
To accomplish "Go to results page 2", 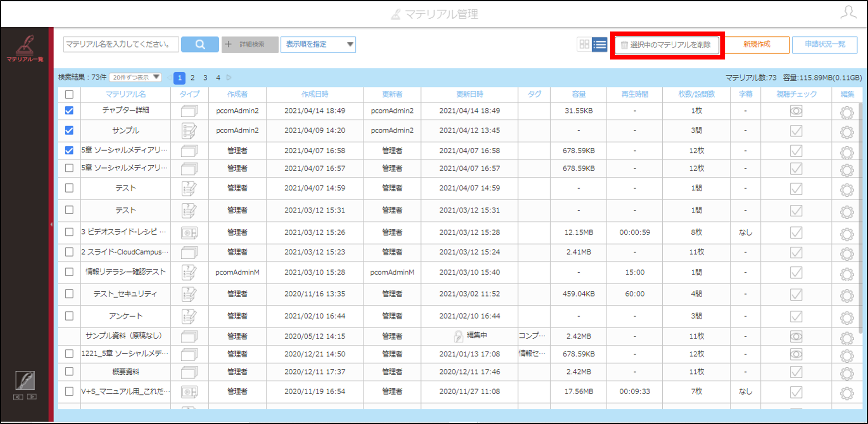I will coord(192,77).
